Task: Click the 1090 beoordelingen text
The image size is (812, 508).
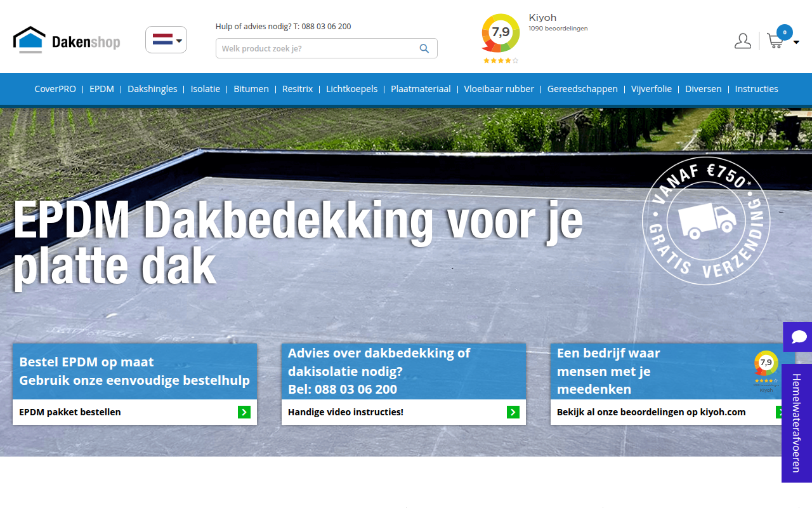Action: point(558,29)
